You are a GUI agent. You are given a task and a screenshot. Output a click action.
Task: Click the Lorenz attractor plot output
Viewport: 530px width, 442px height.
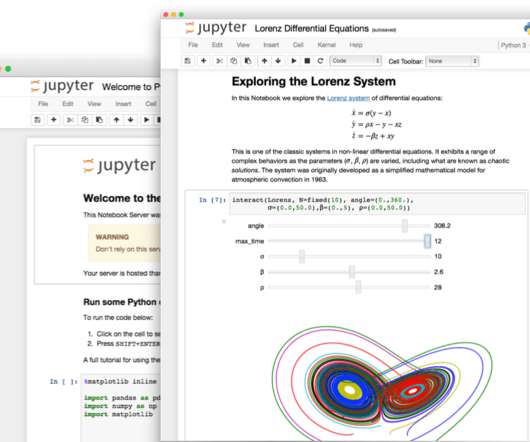pyautogui.click(x=382, y=382)
